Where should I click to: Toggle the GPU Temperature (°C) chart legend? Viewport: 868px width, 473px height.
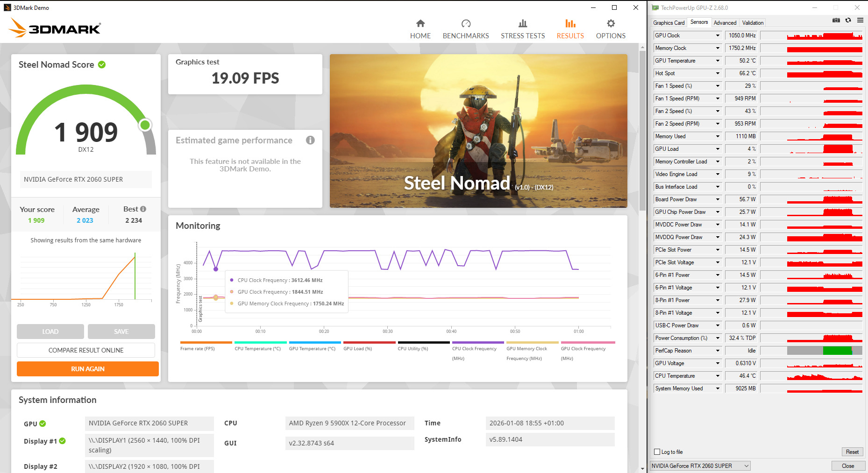point(315,346)
